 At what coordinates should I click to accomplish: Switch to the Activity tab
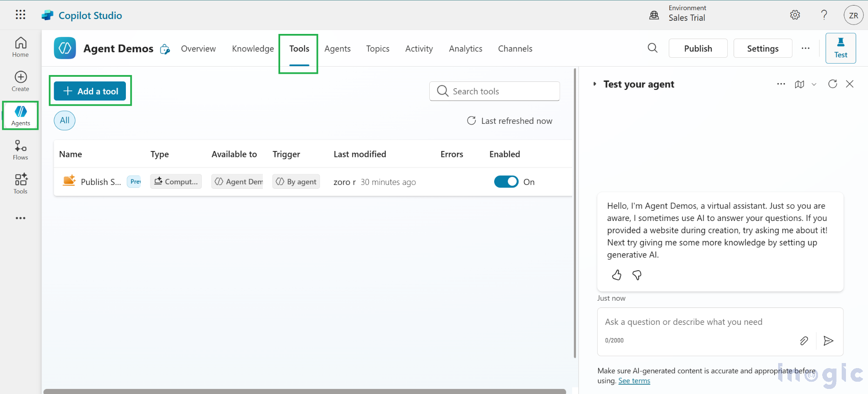(419, 48)
